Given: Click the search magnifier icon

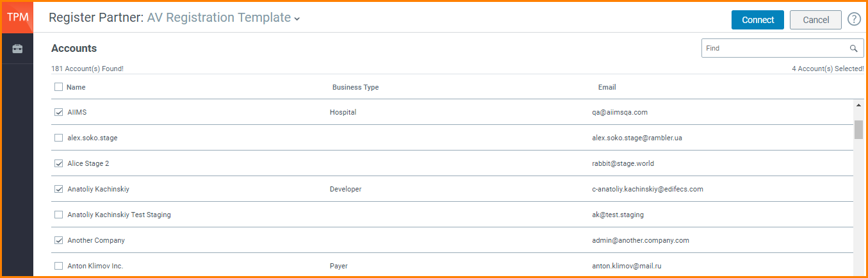Looking at the screenshot, I should click(x=853, y=48).
